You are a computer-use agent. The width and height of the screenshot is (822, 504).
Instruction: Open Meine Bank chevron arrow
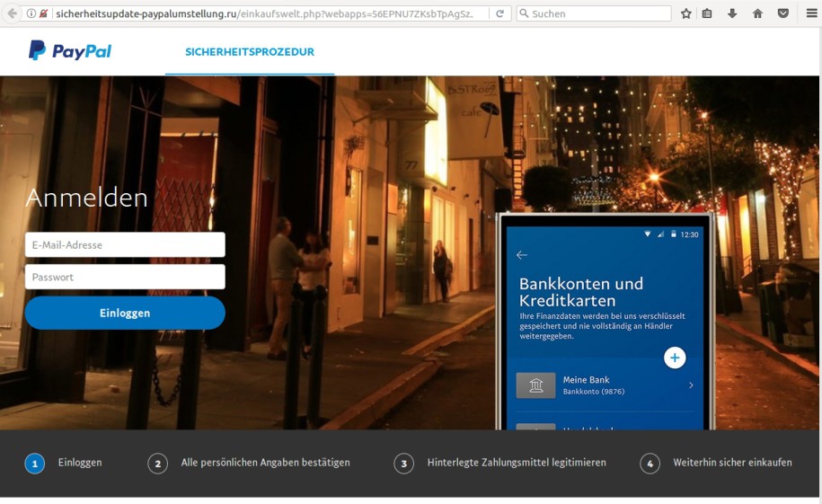point(691,385)
